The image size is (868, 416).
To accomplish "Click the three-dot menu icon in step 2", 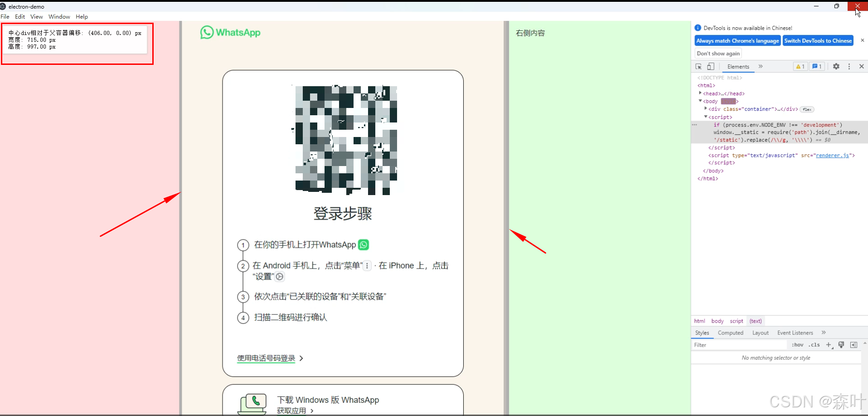I will (x=367, y=266).
